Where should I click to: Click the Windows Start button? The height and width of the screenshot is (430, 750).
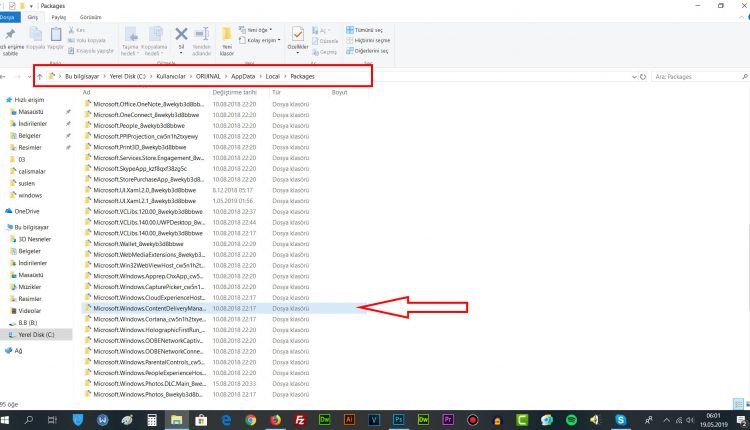[x=5, y=420]
